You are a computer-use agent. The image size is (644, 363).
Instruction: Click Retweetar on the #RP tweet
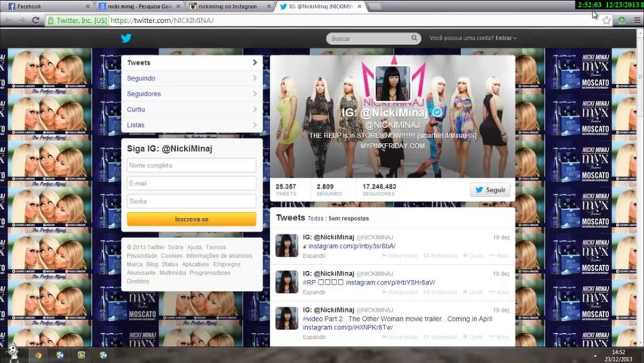pos(441,292)
